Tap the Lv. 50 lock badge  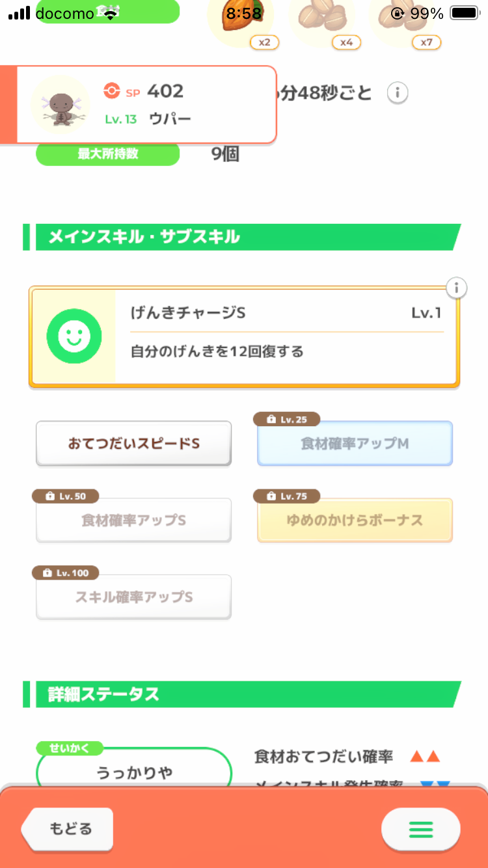67,496
